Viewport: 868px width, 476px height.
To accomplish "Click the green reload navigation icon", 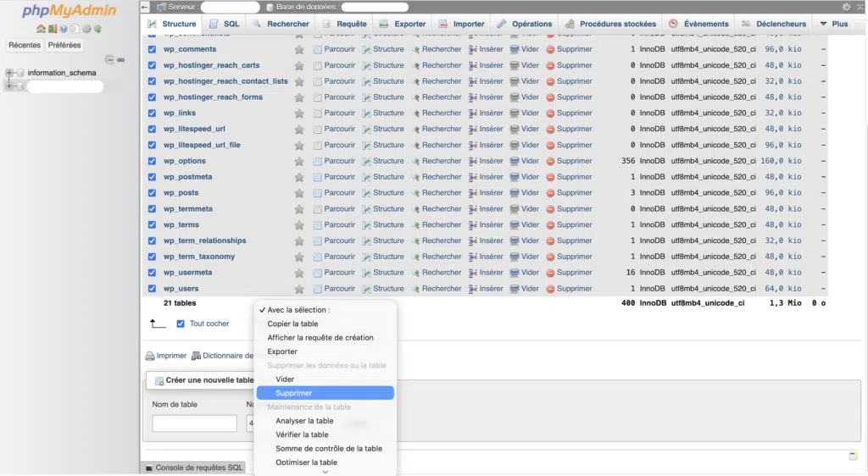I will (98, 29).
